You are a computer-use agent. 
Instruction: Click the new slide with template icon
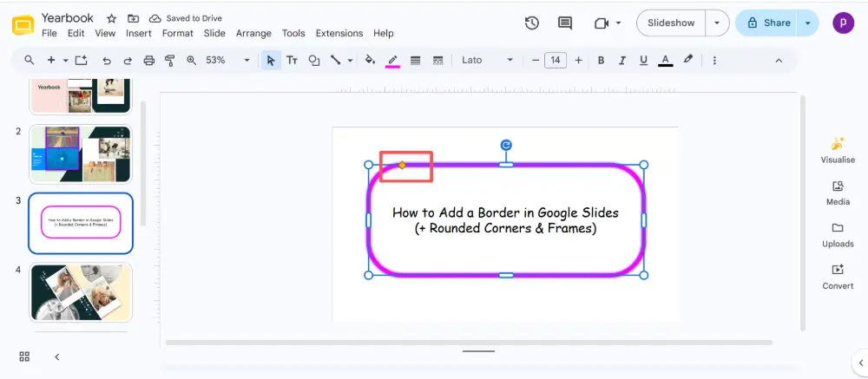pos(82,61)
